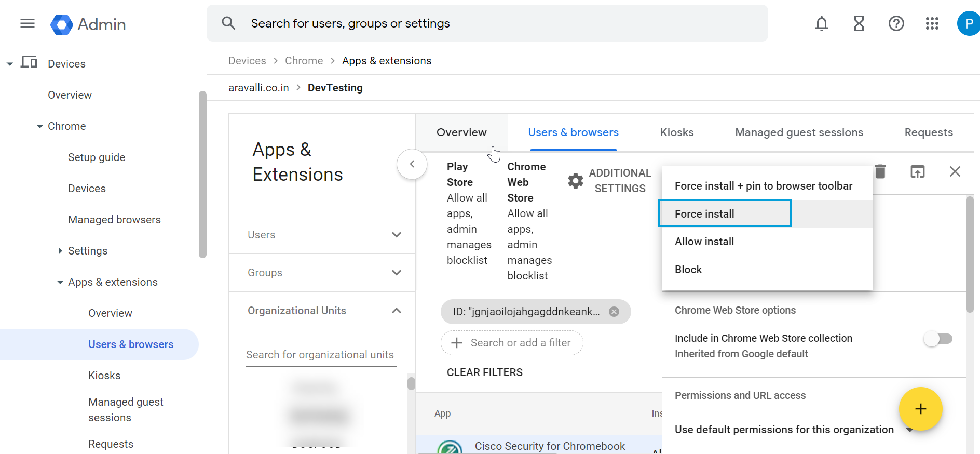Select Cisco Security for Chromebook row
The height and width of the screenshot is (454, 980).
point(539,446)
